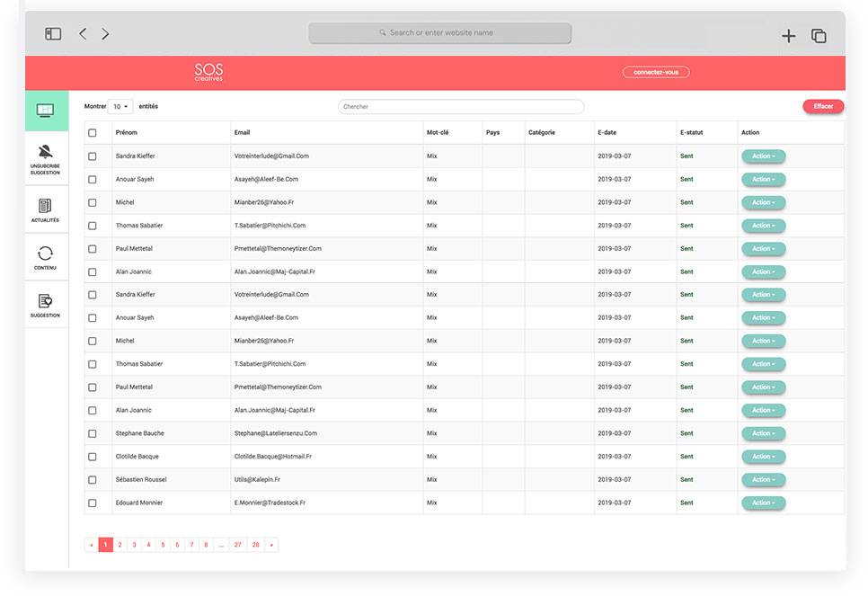Open Unsubscribe Suggestion in sidebar

click(x=46, y=159)
